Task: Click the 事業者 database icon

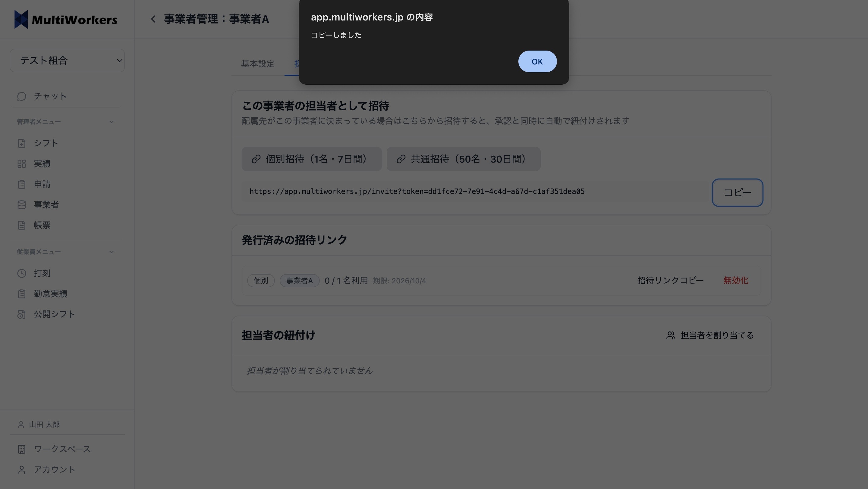Action: click(x=22, y=205)
